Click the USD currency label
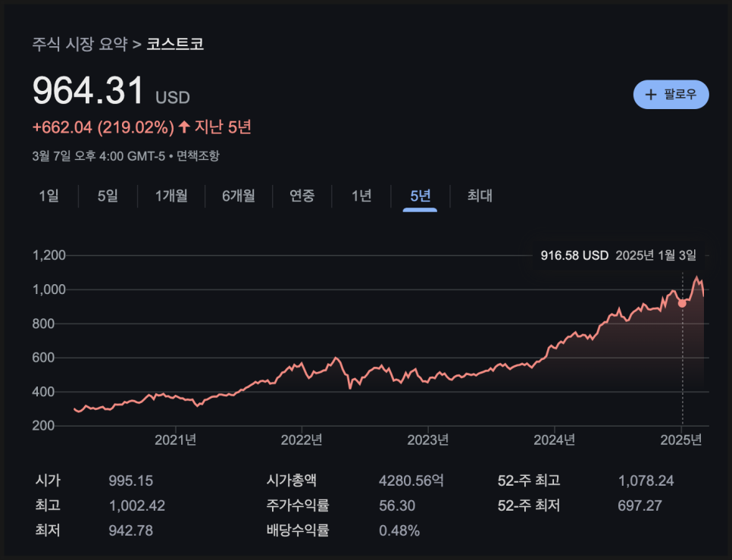Screen dimensions: 732x560 (x=173, y=98)
